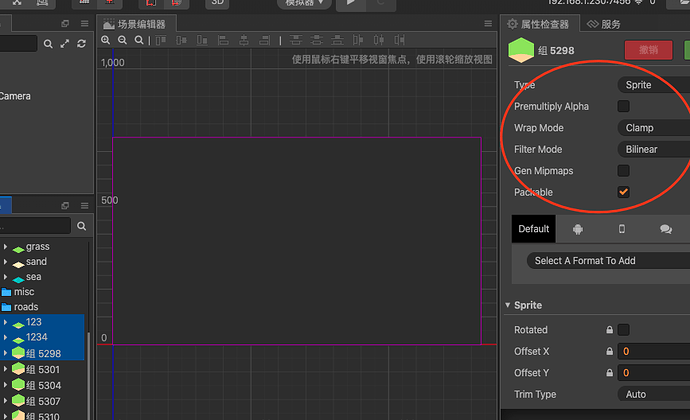The width and height of the screenshot is (690, 420).
Task: Open the Type dropdown showing Sprite
Action: 654,85
